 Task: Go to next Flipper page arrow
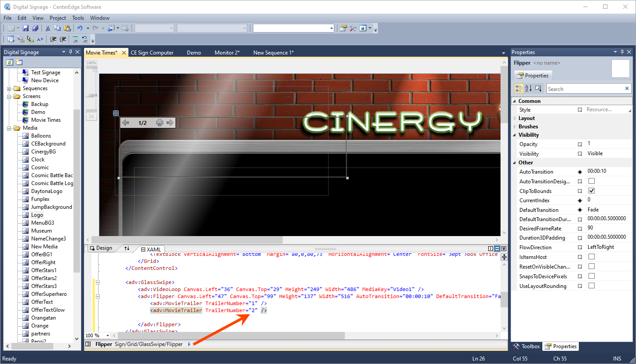[170, 123]
